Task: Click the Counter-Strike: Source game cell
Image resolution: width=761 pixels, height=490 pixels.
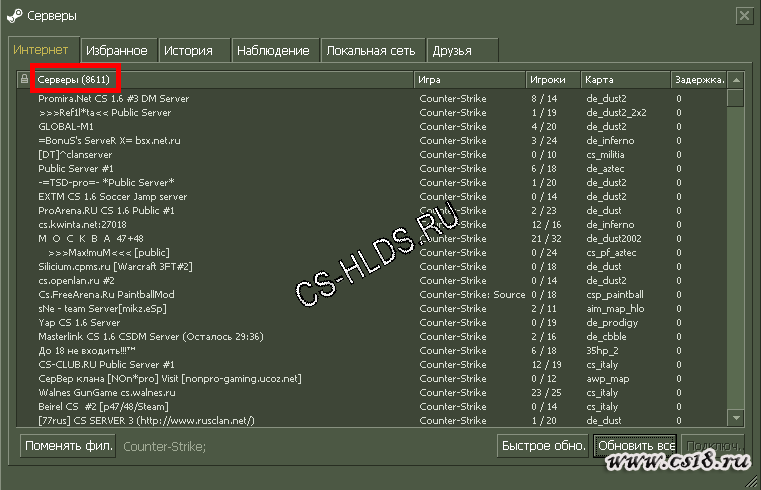Action: 472,294
